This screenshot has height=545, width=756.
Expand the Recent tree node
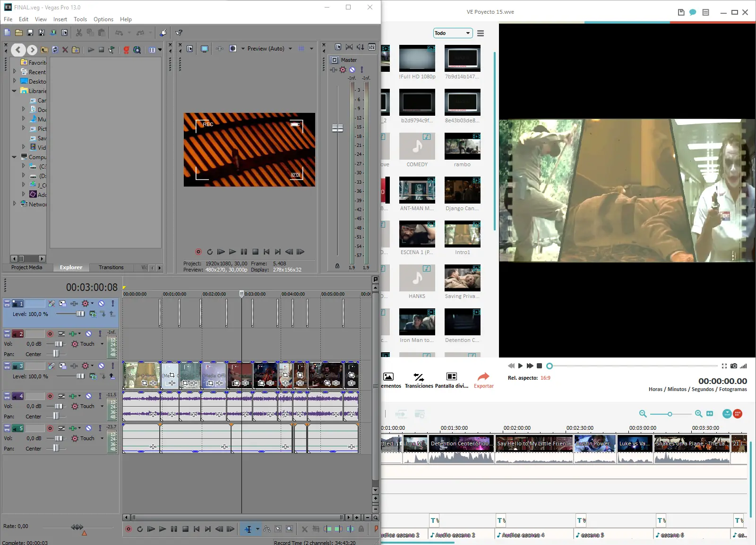tap(15, 71)
